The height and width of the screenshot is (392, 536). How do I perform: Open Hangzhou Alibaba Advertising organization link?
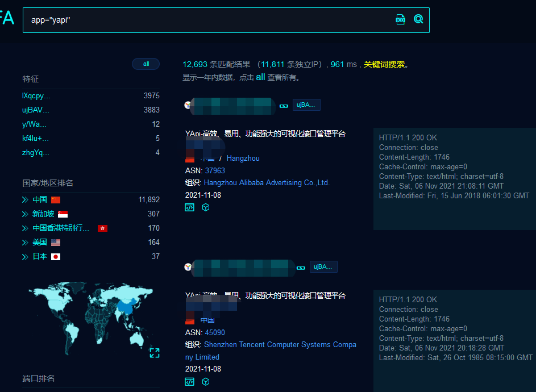click(x=267, y=183)
